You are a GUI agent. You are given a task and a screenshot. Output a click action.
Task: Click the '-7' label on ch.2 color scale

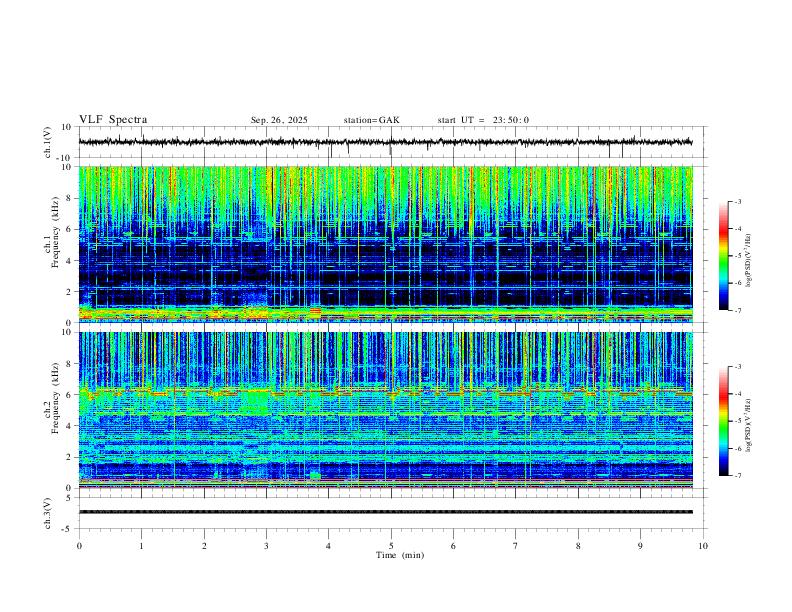737,475
